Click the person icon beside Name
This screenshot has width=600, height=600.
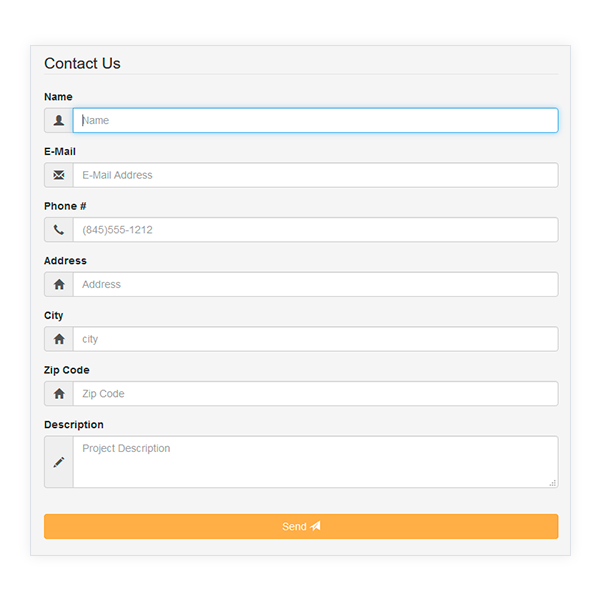[x=59, y=121]
